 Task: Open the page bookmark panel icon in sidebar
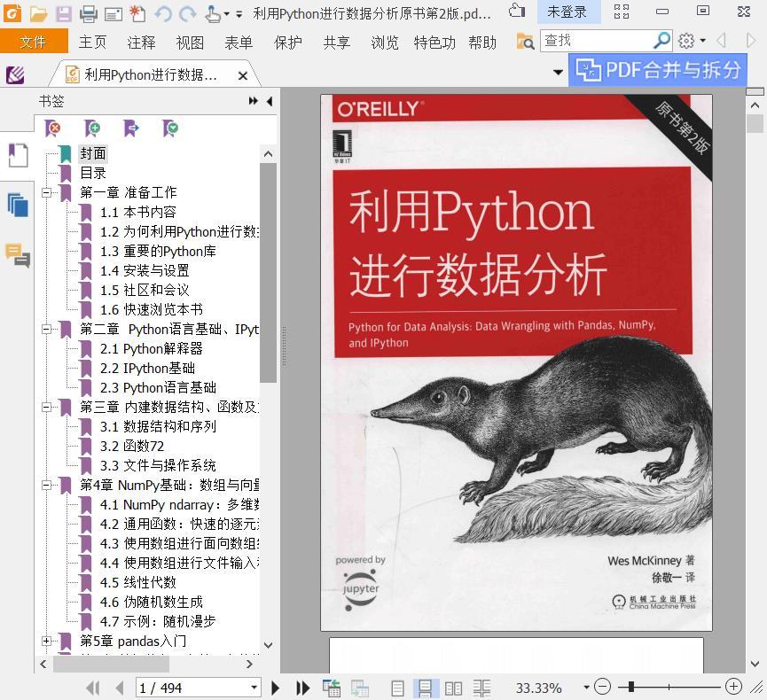18,156
